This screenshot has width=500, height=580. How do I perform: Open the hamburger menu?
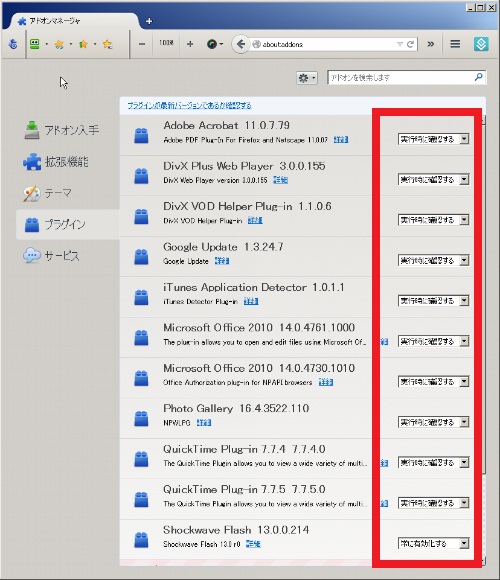(455, 44)
